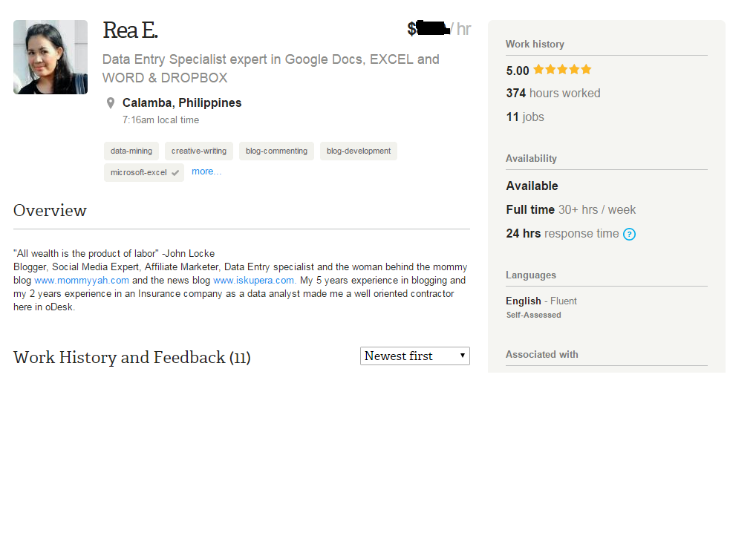Click the microsoft-excel verified checkmark icon
756x533 pixels.
(x=175, y=173)
